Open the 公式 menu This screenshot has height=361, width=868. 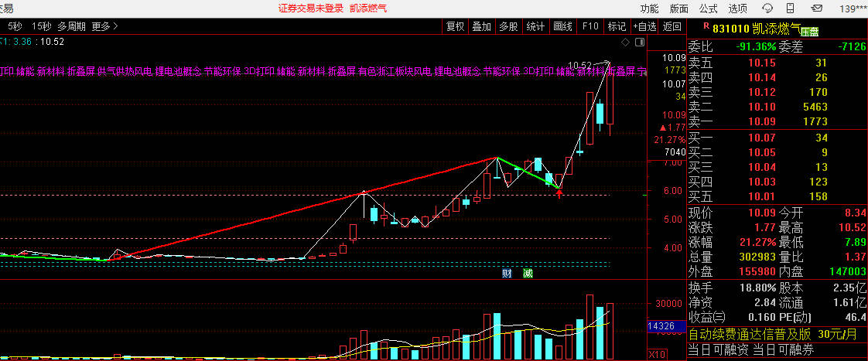pyautogui.click(x=708, y=9)
